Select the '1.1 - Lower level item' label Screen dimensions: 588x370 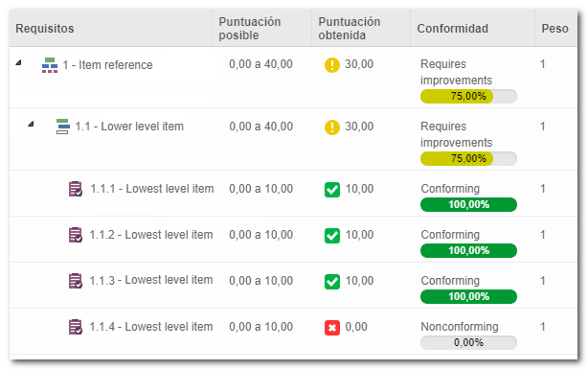point(129,127)
